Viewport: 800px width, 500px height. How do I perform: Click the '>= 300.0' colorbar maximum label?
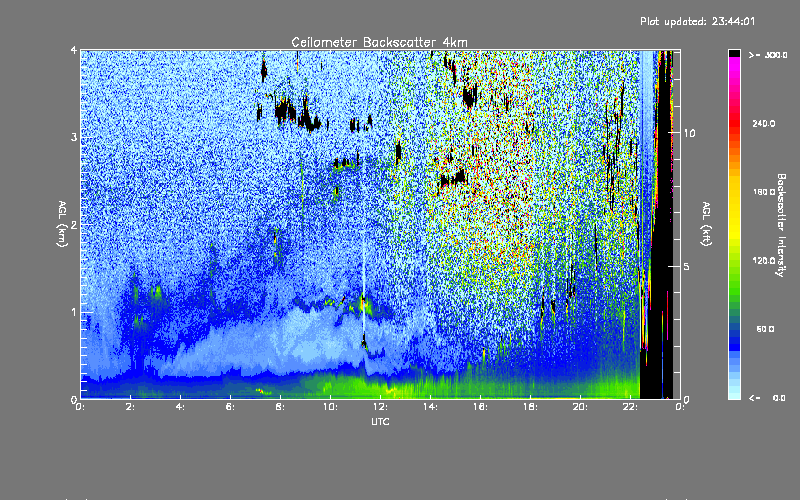pyautogui.click(x=768, y=55)
